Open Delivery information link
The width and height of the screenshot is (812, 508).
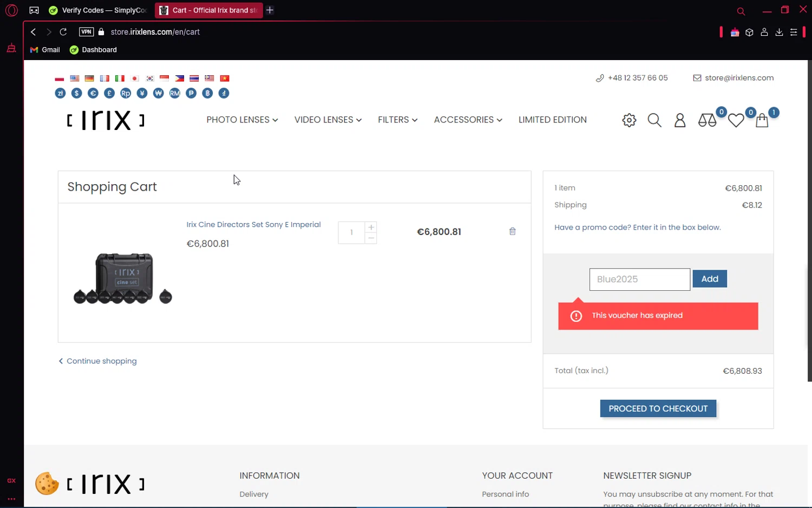254,494
